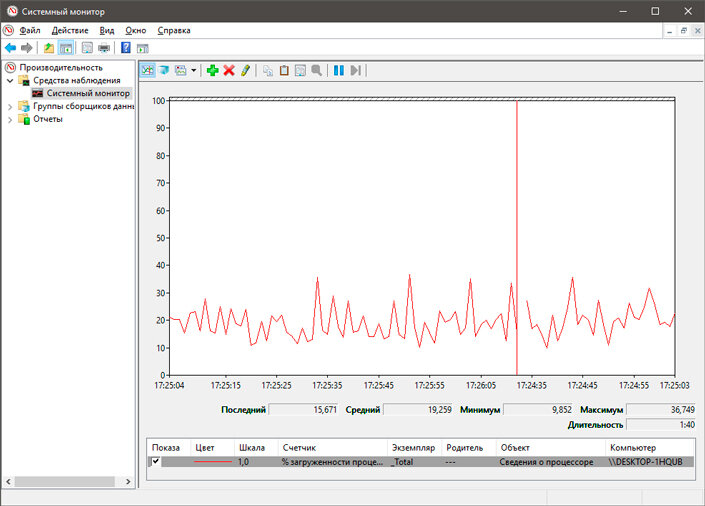Click Сведения о процессоре object cell
This screenshot has height=506, width=705.
(546, 461)
